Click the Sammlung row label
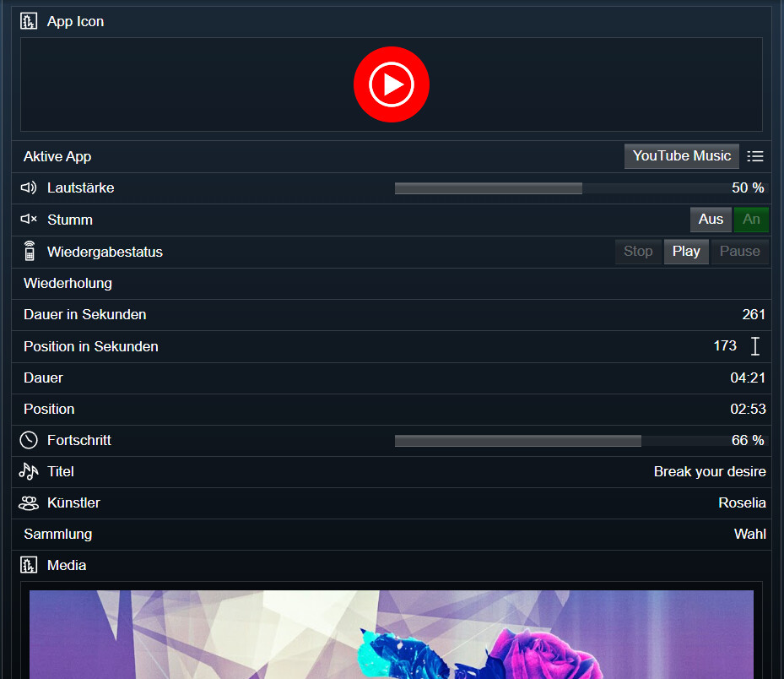The image size is (784, 679). [58, 535]
